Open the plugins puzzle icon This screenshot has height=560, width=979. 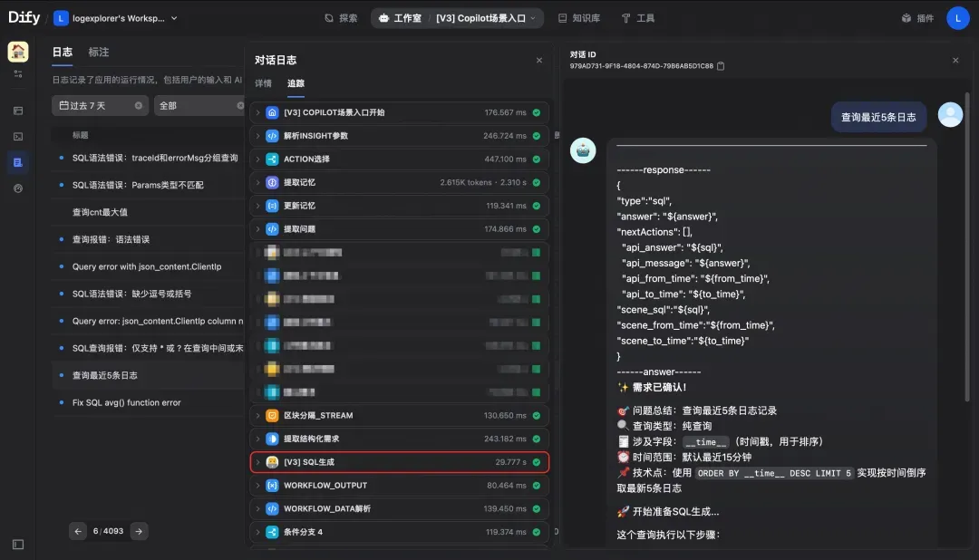(x=906, y=18)
